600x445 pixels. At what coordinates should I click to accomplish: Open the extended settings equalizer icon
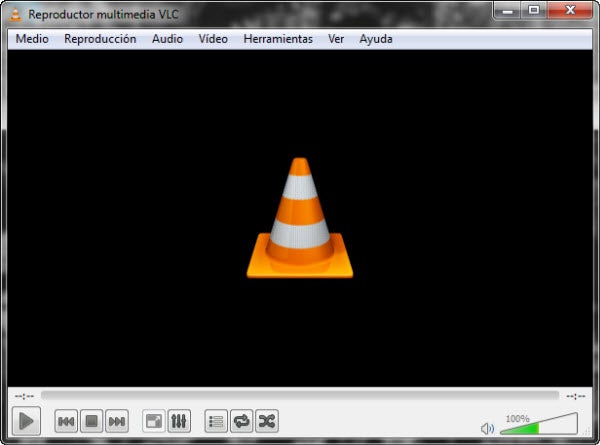click(x=179, y=422)
